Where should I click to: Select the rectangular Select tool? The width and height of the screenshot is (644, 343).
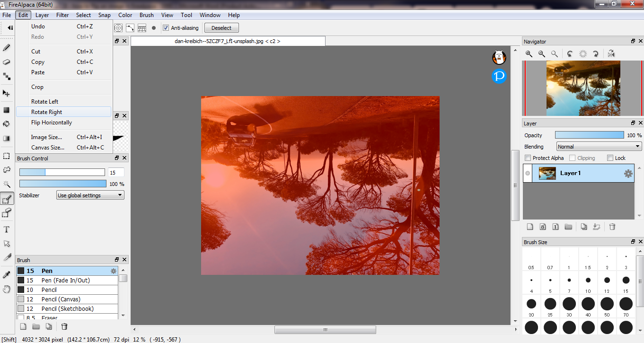(7, 156)
